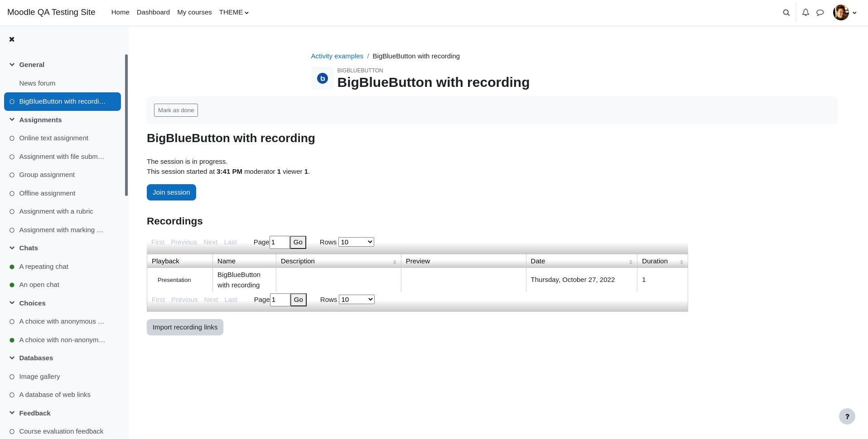Click completion circle for Assignment with a rubric
This screenshot has width=868, height=439.
click(12, 212)
